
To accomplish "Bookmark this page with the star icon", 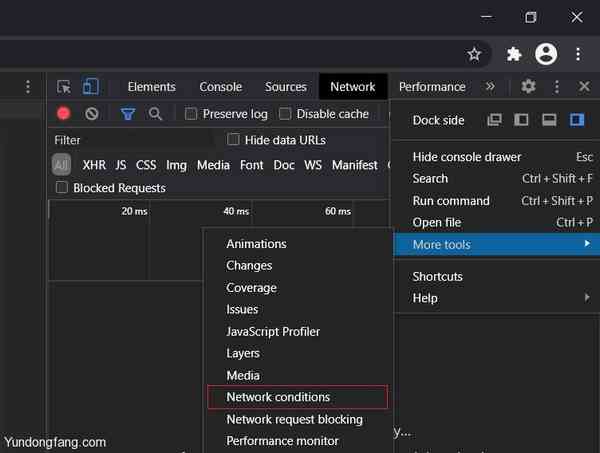I will [x=474, y=55].
